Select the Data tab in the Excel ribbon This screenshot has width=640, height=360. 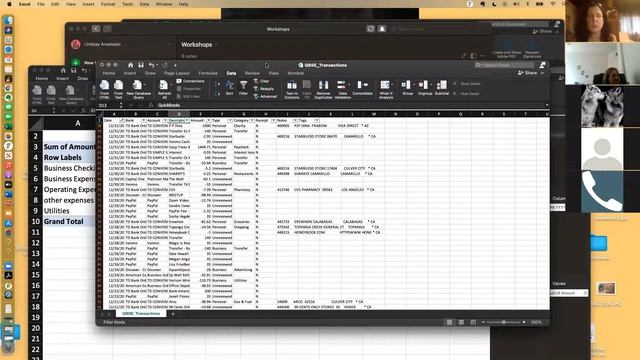tap(231, 73)
